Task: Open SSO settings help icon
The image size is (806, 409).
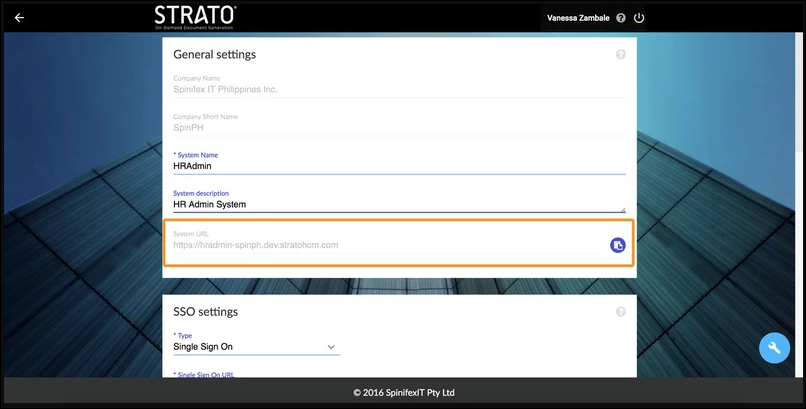Action: (621, 311)
